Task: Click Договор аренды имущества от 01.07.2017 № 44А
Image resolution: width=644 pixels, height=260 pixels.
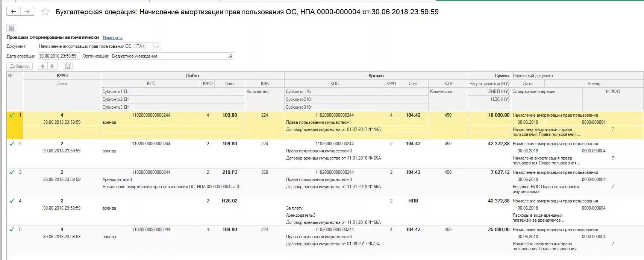Action: click(333, 129)
